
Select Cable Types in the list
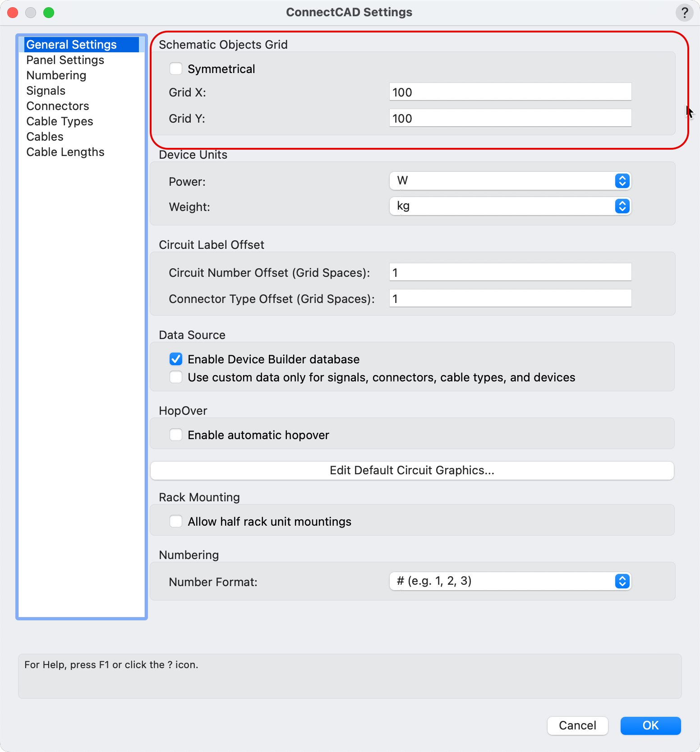(60, 121)
